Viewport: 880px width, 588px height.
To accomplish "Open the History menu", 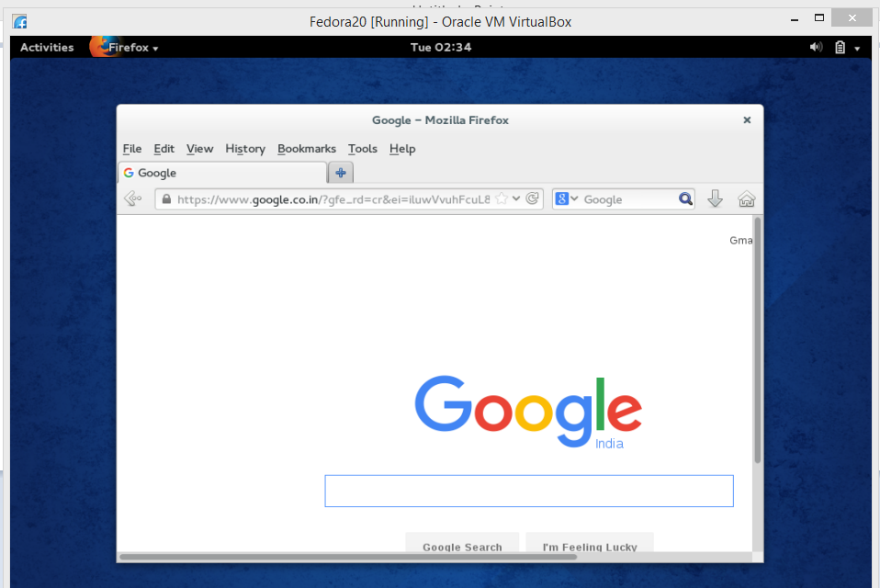I will [x=245, y=149].
